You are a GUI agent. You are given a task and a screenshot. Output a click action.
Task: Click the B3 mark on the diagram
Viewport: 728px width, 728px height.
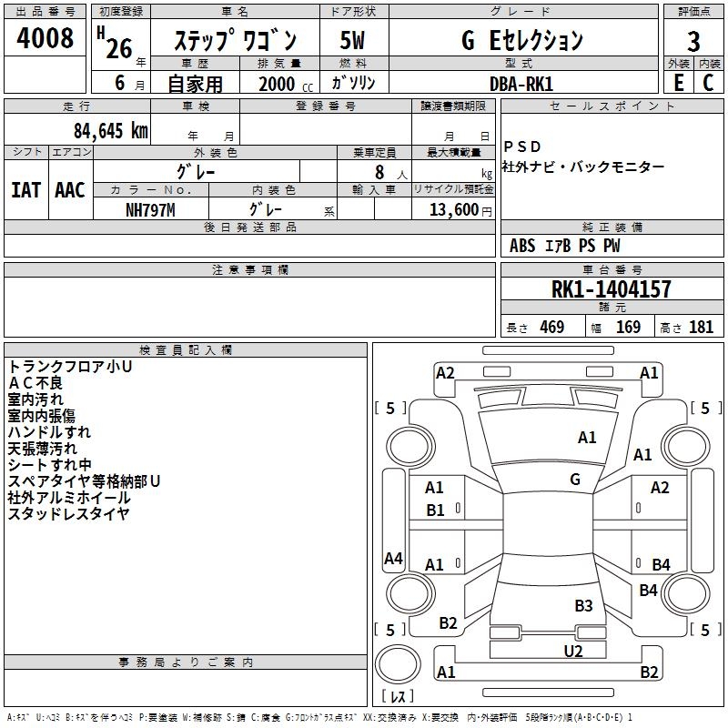[x=583, y=605]
